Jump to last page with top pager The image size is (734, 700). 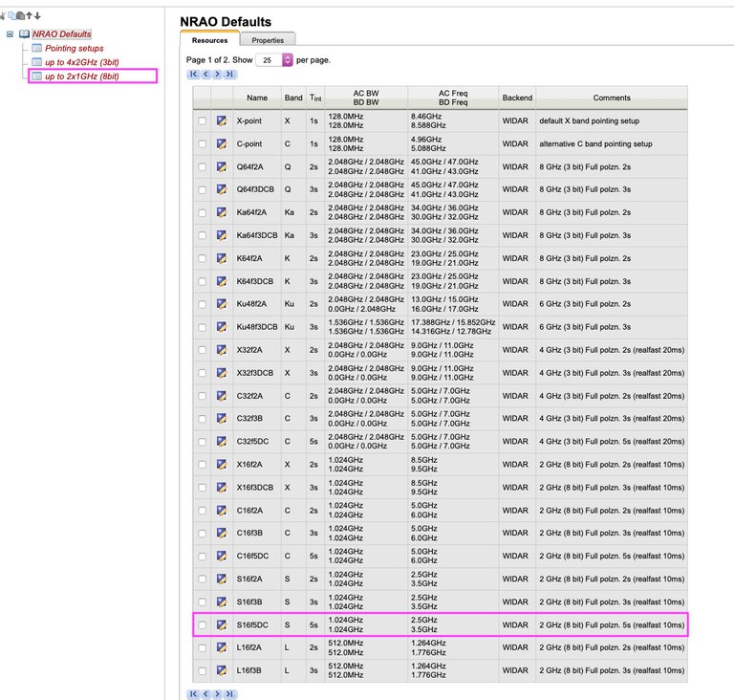(x=228, y=74)
